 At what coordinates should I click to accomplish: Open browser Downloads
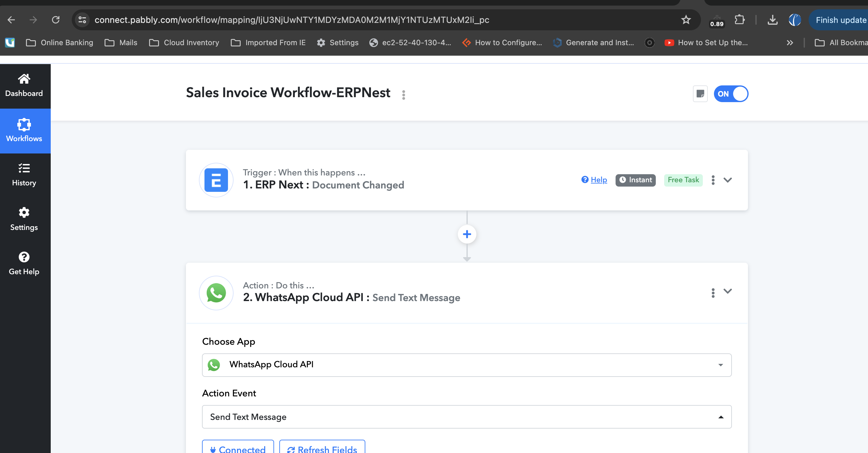(x=772, y=20)
